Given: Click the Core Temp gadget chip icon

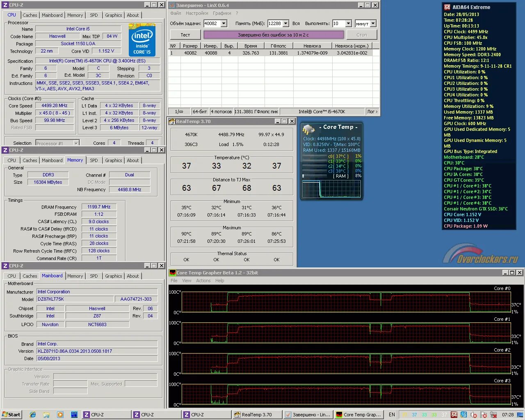Looking at the screenshot, I should tap(308, 129).
